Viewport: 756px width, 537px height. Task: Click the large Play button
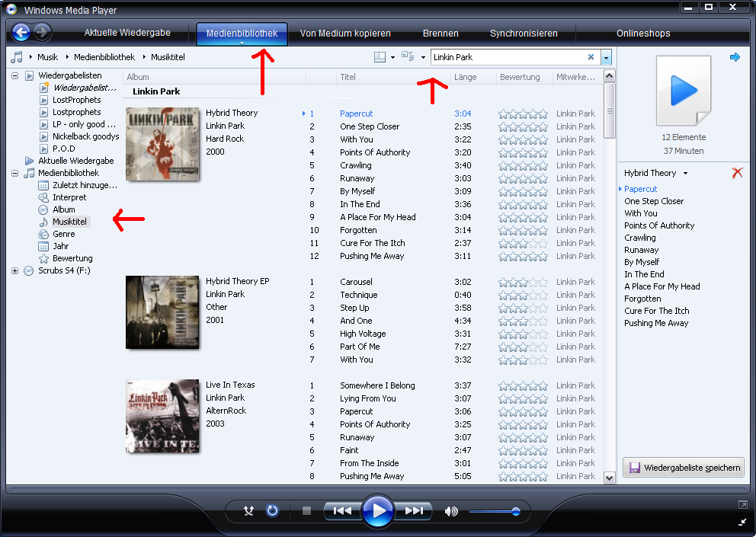[x=377, y=510]
